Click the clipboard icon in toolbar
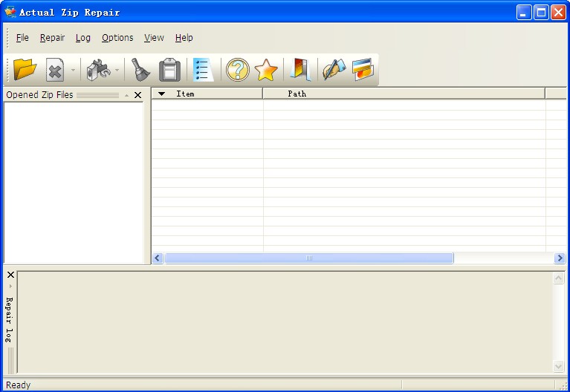The height and width of the screenshot is (392, 570). [169, 70]
